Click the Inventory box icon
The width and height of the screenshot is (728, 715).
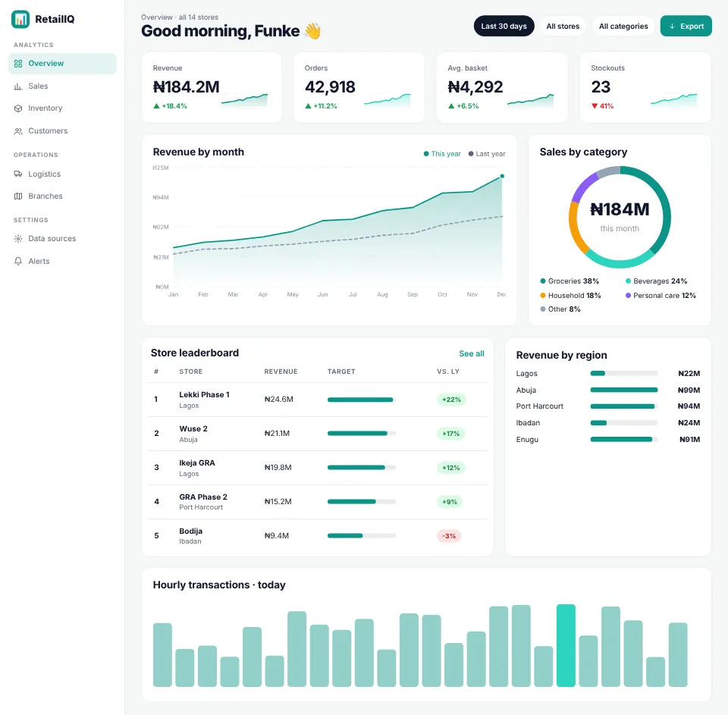coord(18,108)
